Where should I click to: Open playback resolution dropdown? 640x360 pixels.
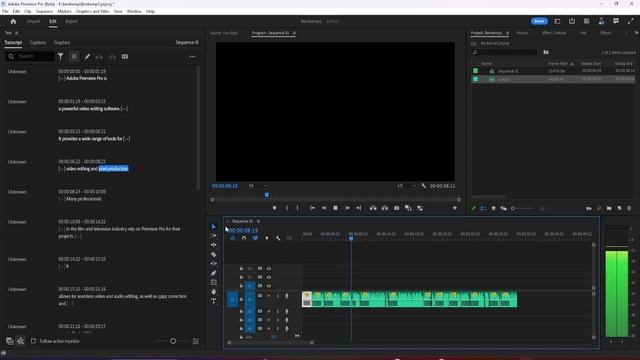coord(406,186)
